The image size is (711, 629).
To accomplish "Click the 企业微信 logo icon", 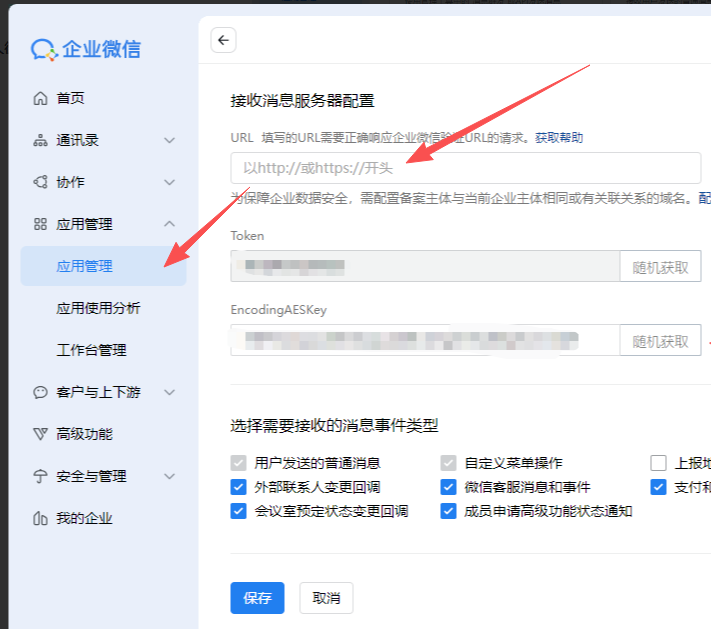I will coord(44,49).
